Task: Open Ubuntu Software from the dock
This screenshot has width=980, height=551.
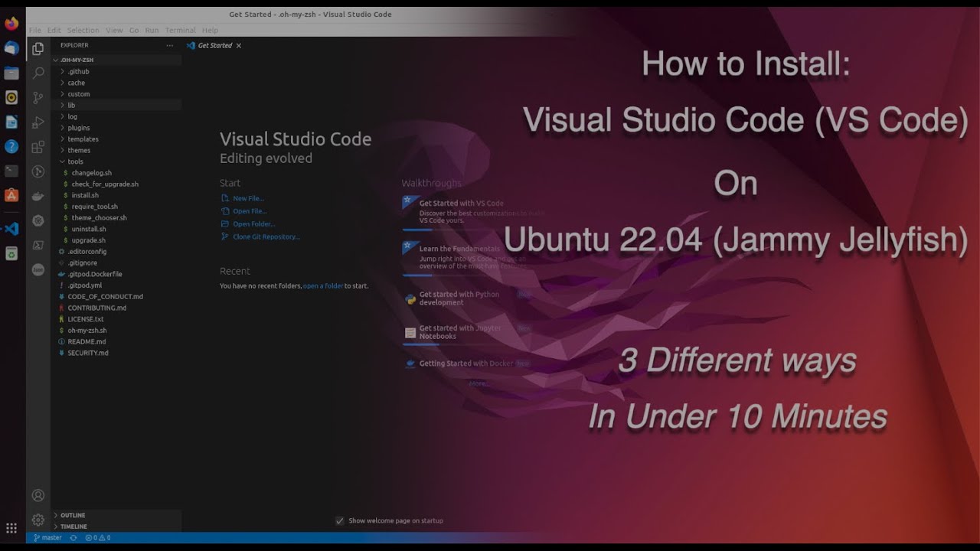Action: [11, 195]
